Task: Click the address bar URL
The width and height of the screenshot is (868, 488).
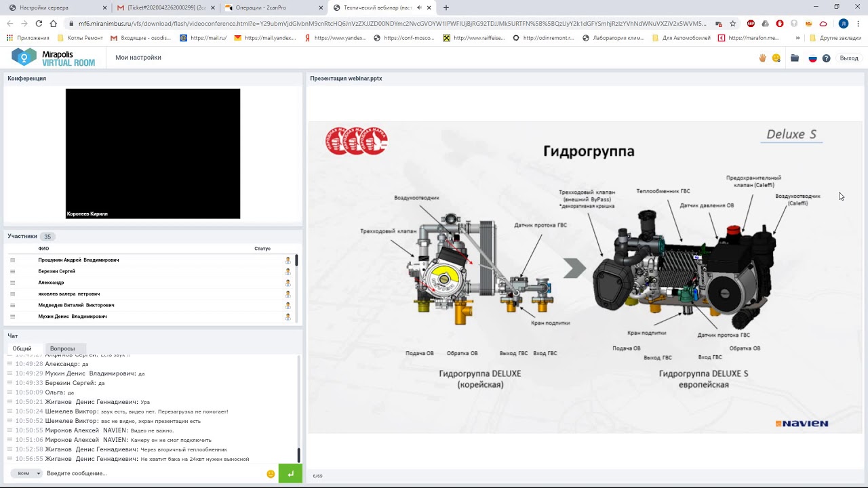Action: 392,24
